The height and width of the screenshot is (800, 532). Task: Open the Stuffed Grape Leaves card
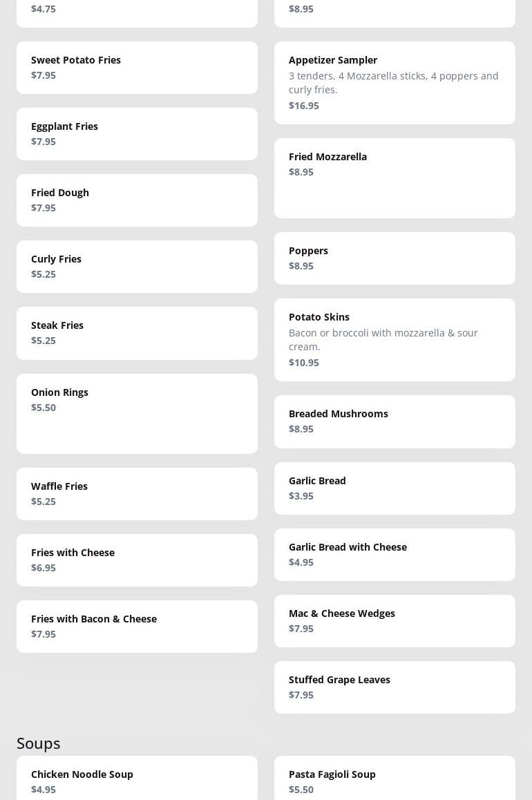pos(395,687)
